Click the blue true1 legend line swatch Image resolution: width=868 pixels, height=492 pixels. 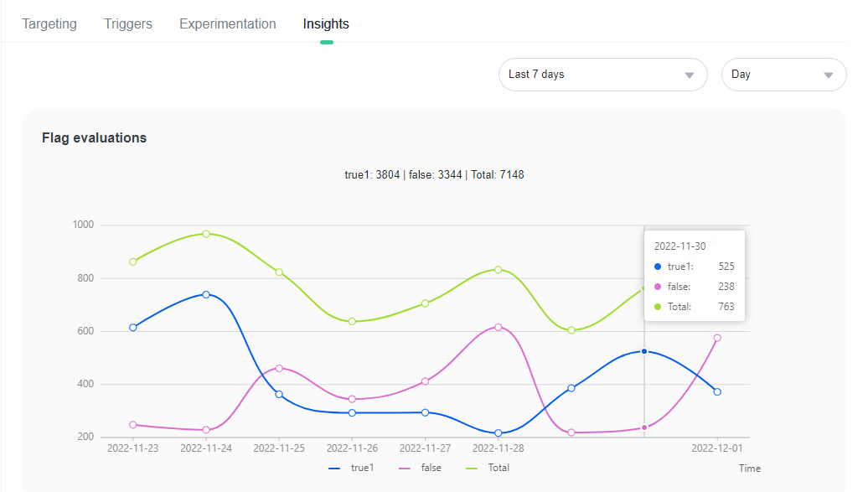click(334, 469)
